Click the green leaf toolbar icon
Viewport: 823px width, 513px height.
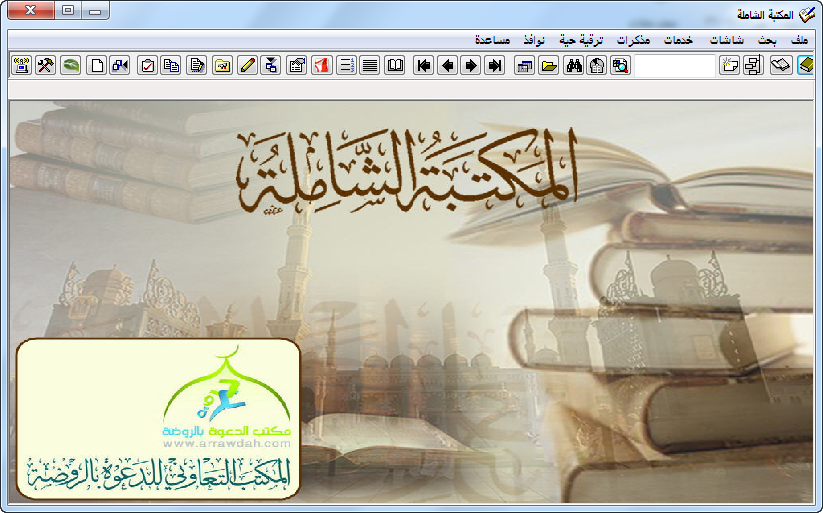pyautogui.click(x=70, y=66)
